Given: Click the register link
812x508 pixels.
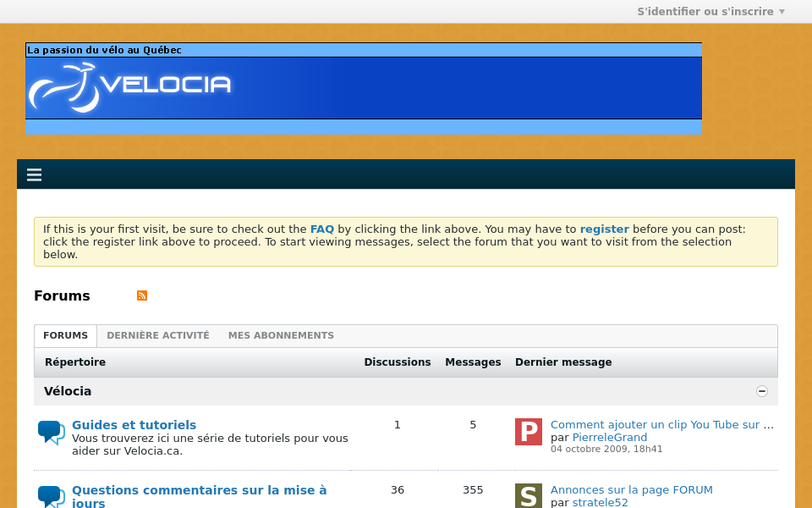Looking at the screenshot, I should [604, 229].
